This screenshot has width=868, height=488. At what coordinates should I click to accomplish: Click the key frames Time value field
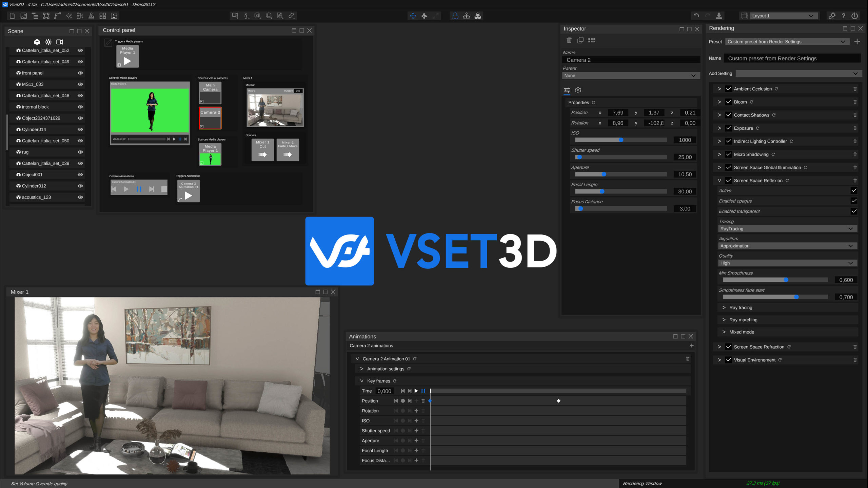(x=384, y=391)
